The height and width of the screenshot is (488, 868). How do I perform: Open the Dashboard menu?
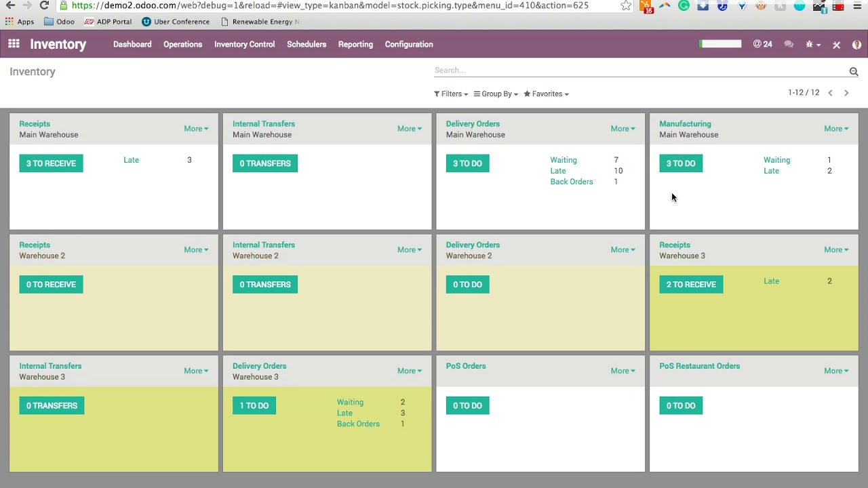pos(132,44)
